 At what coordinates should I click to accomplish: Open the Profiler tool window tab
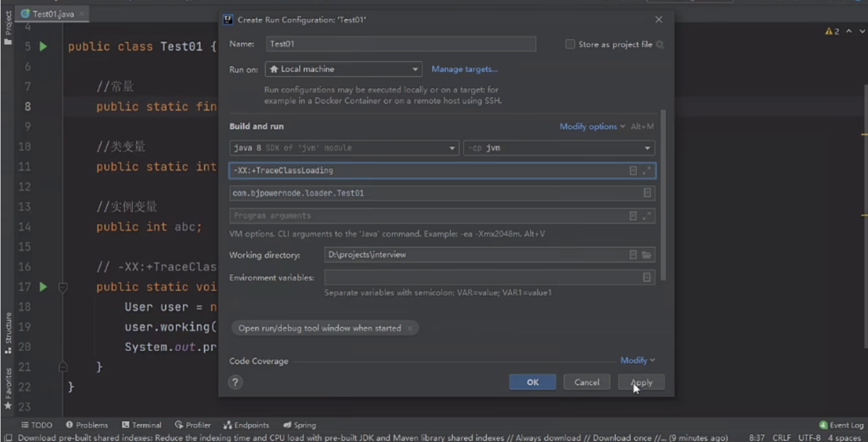(x=193, y=425)
